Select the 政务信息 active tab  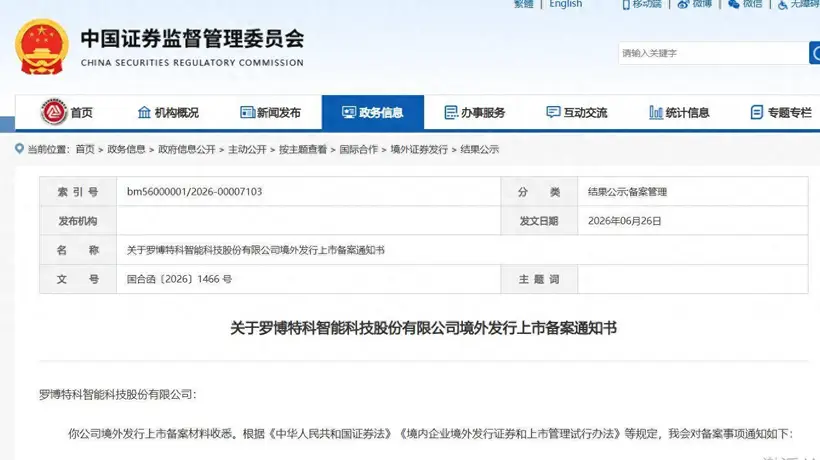click(x=373, y=112)
